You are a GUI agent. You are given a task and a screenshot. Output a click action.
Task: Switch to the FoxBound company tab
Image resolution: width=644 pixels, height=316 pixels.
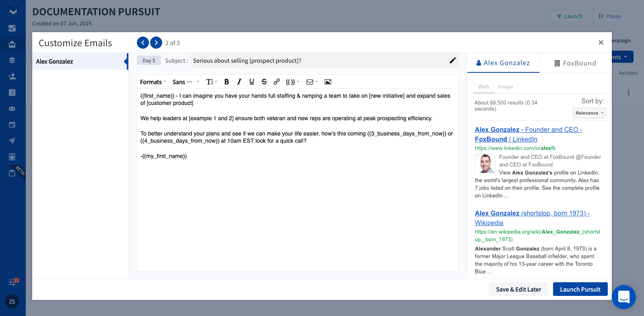tap(576, 63)
